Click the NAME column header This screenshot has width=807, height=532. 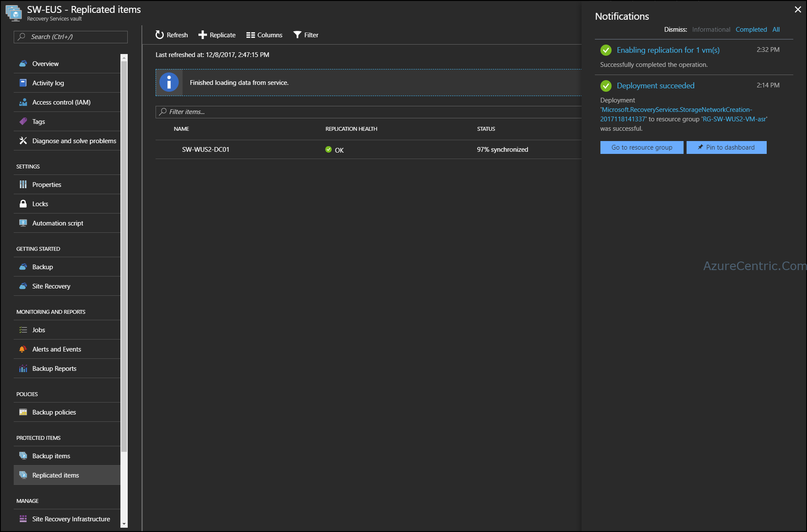(181, 129)
